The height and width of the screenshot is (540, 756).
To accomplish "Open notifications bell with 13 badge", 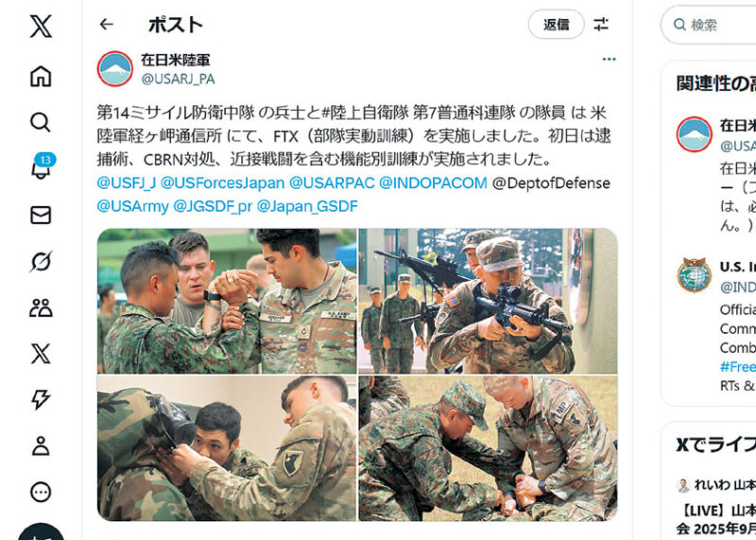I will coord(42,166).
